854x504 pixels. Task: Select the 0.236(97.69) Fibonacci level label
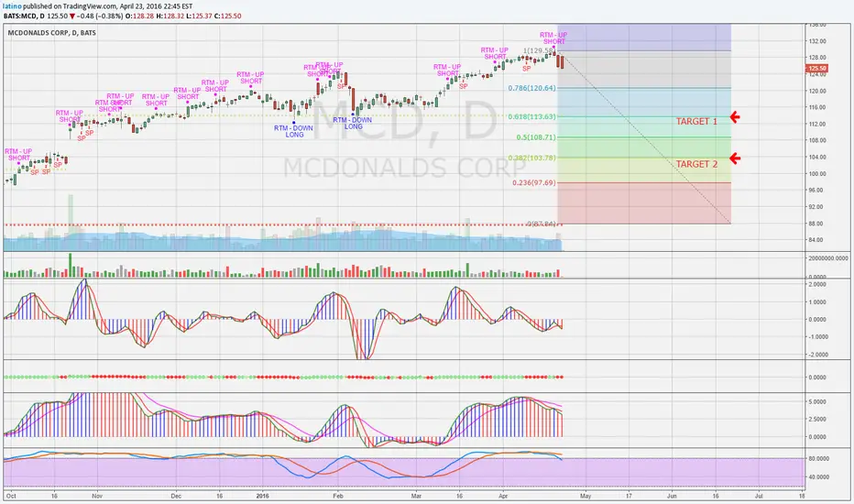pos(533,182)
